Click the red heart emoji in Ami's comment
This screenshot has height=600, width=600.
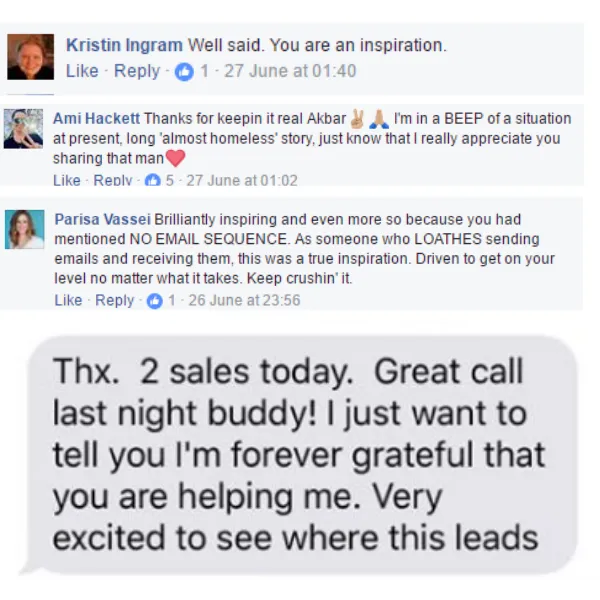coord(176,158)
